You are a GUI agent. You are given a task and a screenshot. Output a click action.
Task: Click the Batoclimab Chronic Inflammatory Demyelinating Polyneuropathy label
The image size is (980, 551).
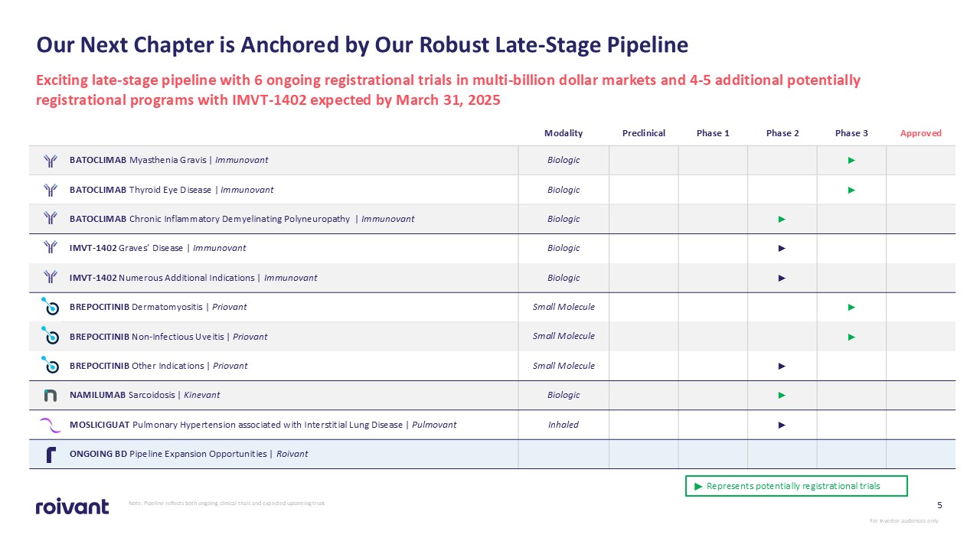(x=242, y=219)
